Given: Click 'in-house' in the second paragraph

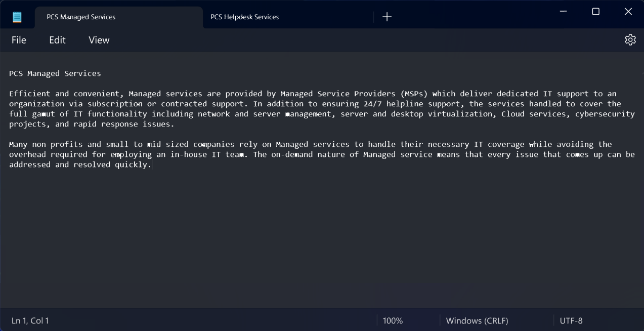Looking at the screenshot, I should [x=189, y=154].
